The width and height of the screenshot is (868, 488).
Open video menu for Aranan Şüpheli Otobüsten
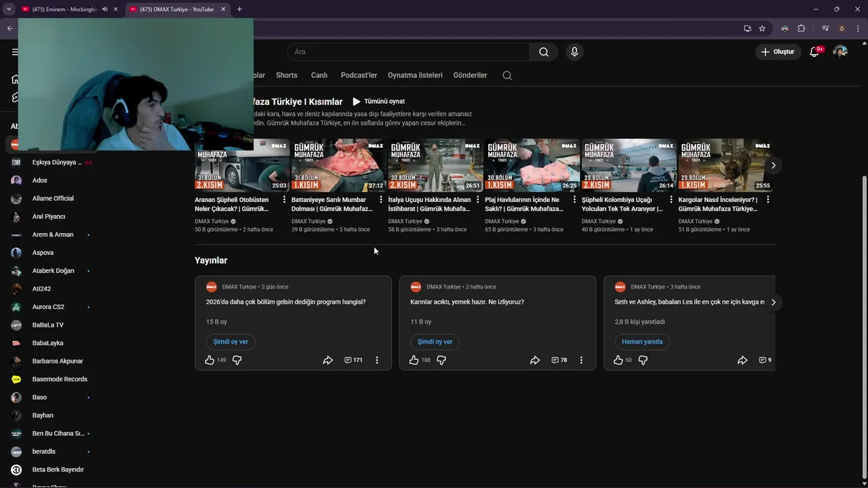[x=284, y=200]
